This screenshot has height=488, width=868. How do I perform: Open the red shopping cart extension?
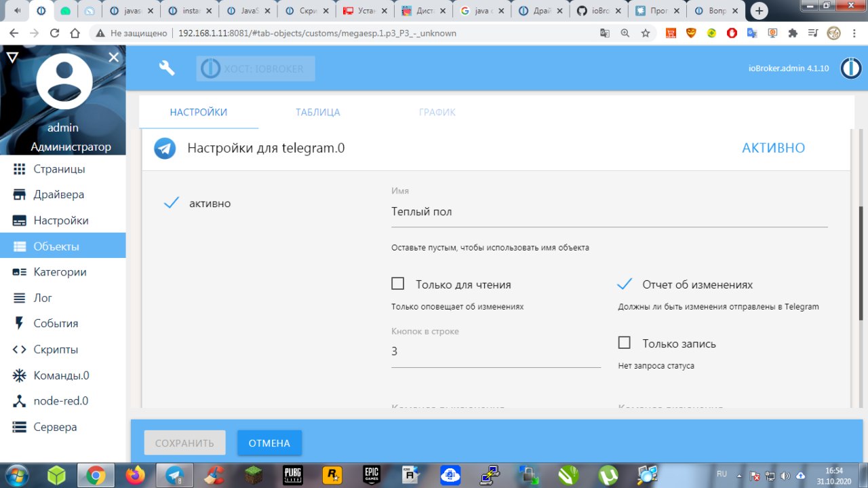(671, 33)
